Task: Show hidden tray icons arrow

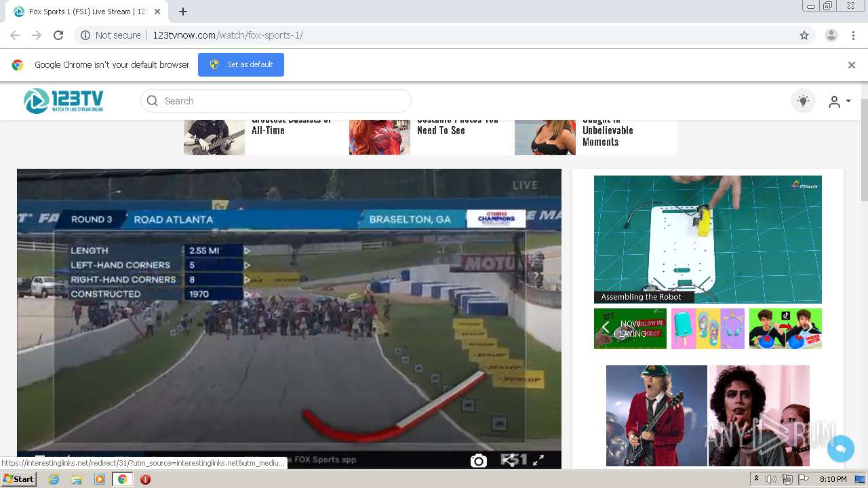Action: [x=756, y=479]
